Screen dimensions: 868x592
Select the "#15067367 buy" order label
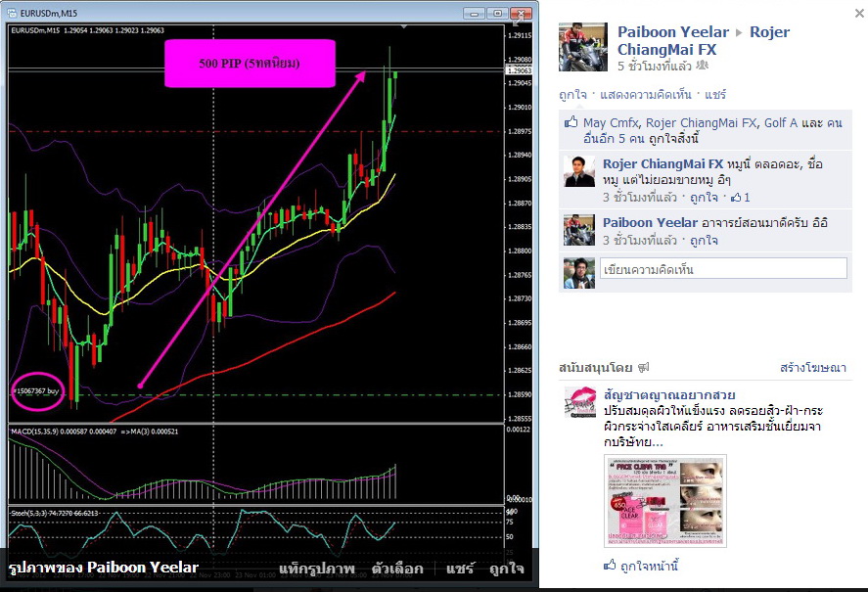click(x=35, y=391)
